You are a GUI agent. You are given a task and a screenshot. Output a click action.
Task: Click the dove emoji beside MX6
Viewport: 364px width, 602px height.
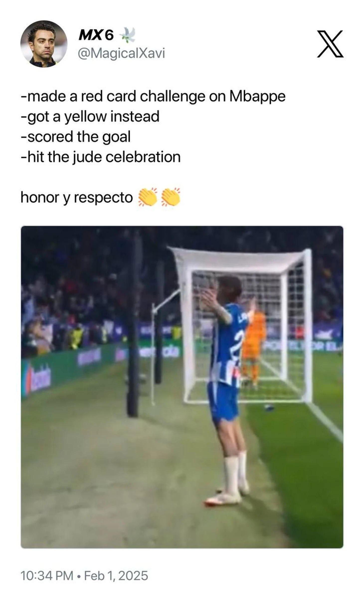tap(128, 35)
